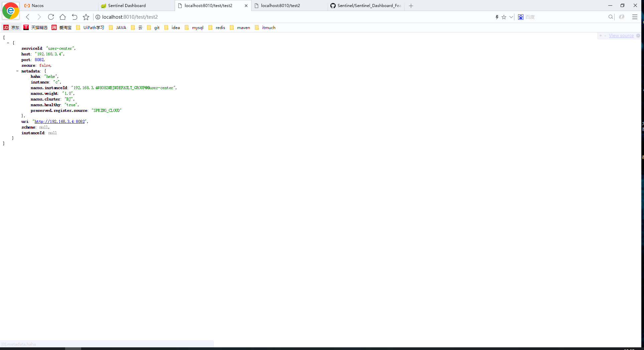
Task: Click the View source link
Action: pyautogui.click(x=621, y=36)
